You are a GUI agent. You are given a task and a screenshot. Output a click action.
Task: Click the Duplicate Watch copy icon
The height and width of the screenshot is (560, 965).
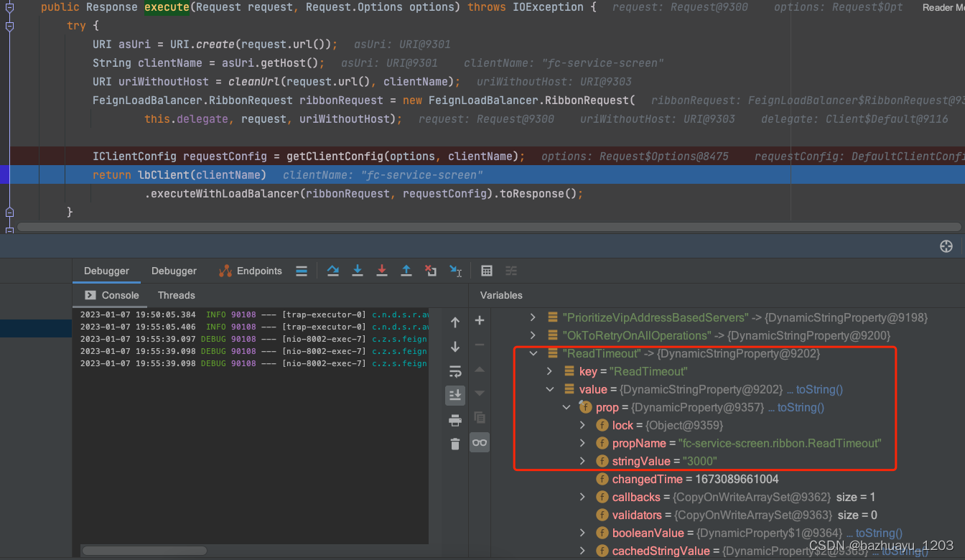[x=480, y=417]
